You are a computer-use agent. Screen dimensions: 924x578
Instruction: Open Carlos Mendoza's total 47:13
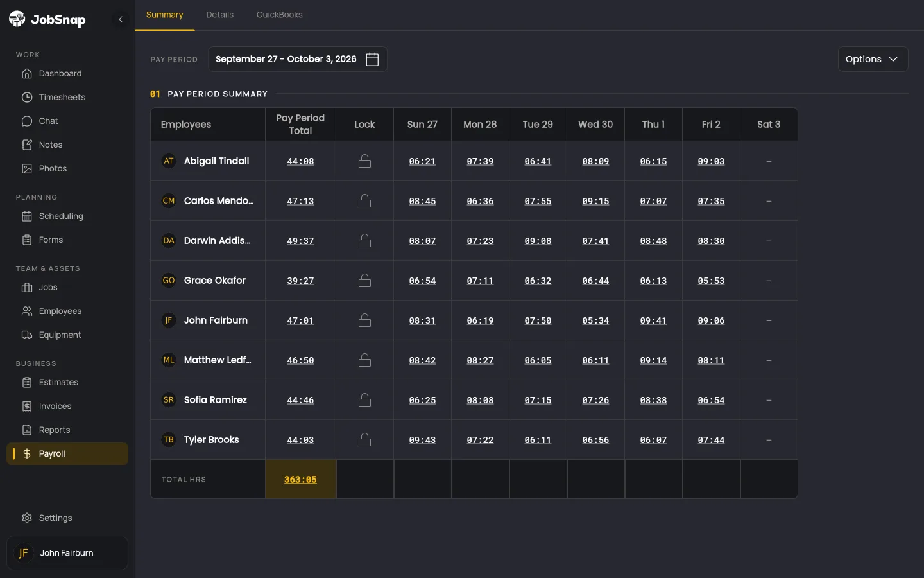(x=300, y=201)
